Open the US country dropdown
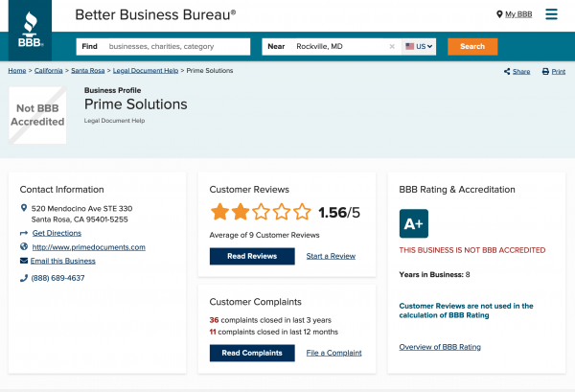This screenshot has width=575, height=392. click(x=419, y=47)
